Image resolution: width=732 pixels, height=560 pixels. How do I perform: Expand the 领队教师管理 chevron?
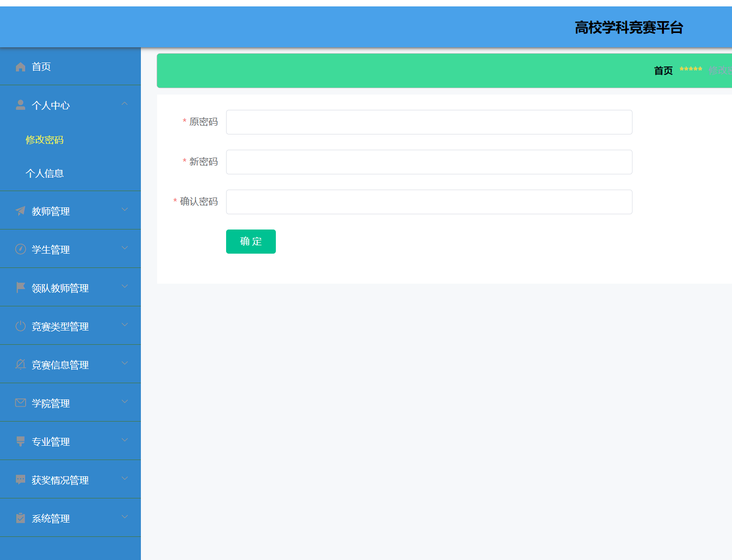click(125, 286)
